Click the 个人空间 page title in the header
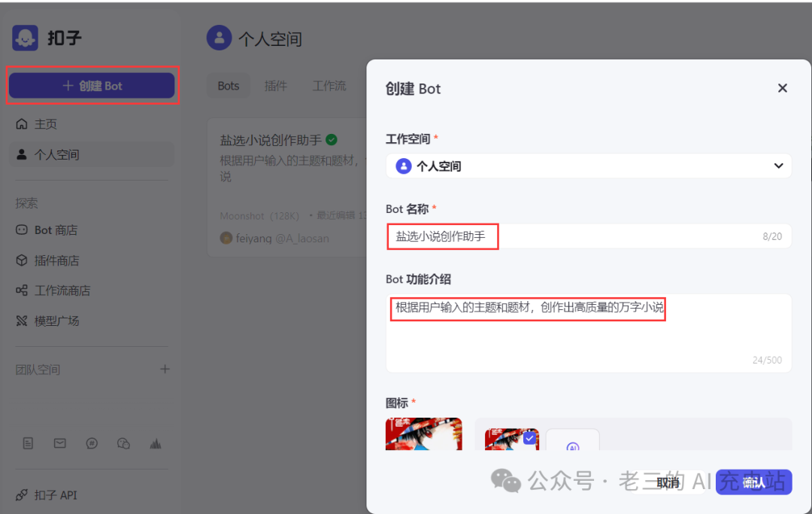Viewport: 812px width, 514px height. pyautogui.click(x=270, y=39)
